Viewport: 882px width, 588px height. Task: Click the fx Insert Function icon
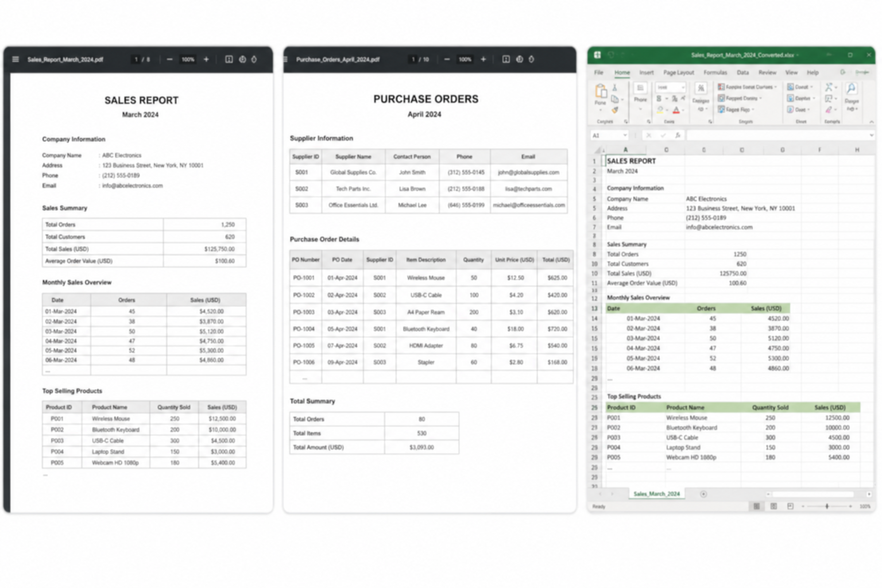click(x=678, y=135)
